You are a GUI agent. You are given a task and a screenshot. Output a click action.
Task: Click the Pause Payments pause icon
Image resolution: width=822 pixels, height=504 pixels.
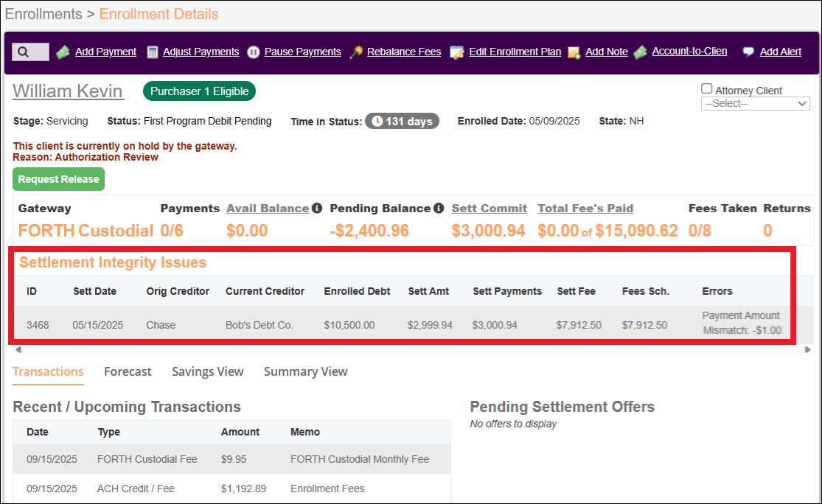pyautogui.click(x=253, y=52)
